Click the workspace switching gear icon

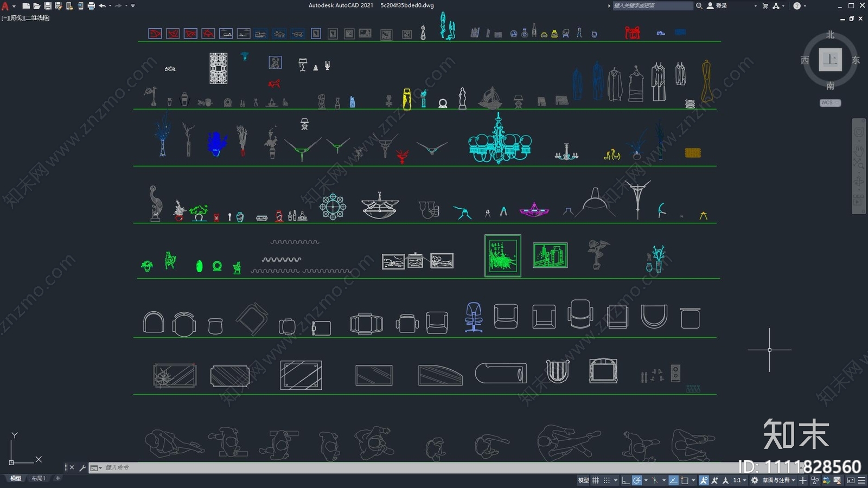(x=755, y=480)
